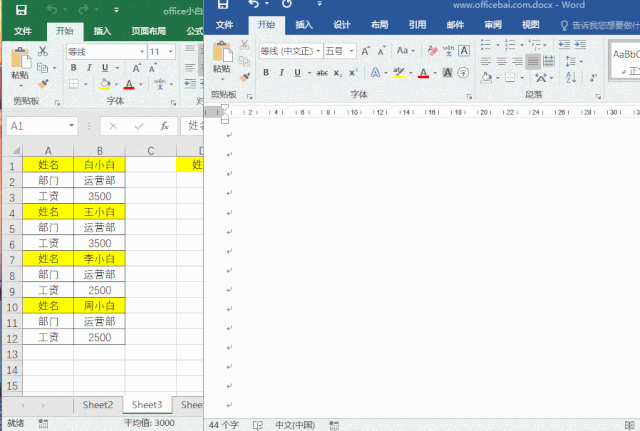Click Excel's Format Painter brush

pos(43,84)
